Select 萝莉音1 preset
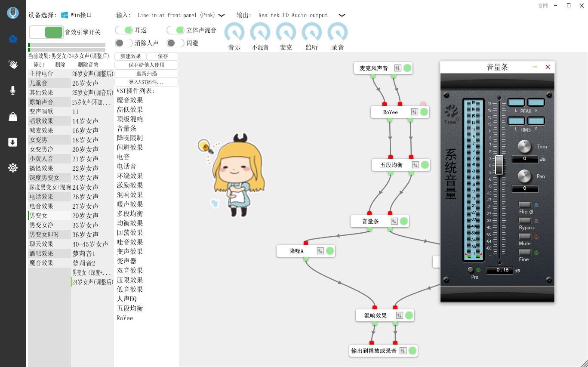The width and height of the screenshot is (588, 367). [x=92, y=253]
